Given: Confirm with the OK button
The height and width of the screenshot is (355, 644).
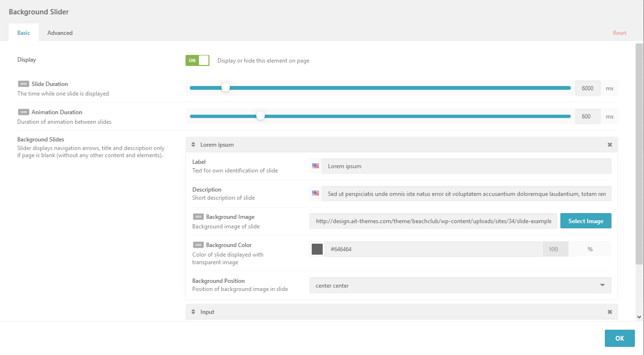Looking at the screenshot, I should [620, 338].
